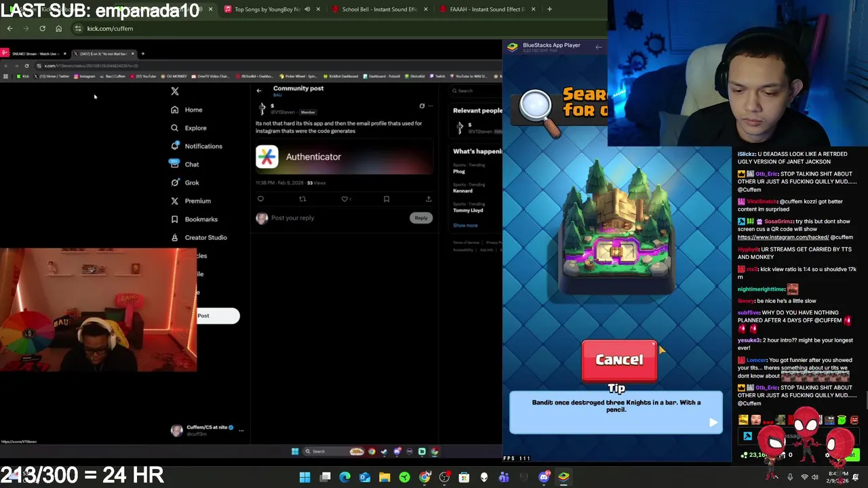The image size is (868, 488).
Task: Click BlueStacks App Player back arrow
Action: [598, 47]
